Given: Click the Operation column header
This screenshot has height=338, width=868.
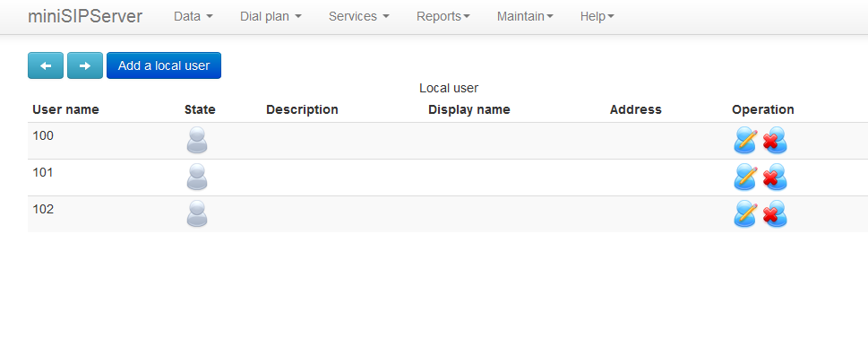Looking at the screenshot, I should coord(763,109).
